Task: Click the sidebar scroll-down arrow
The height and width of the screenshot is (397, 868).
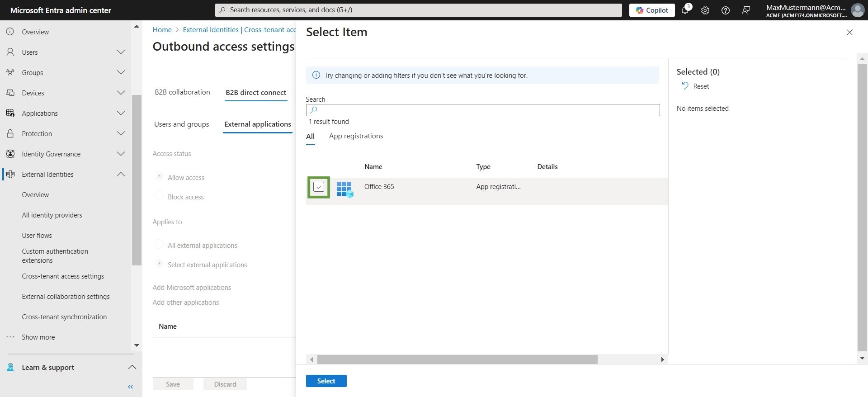Action: [137, 345]
